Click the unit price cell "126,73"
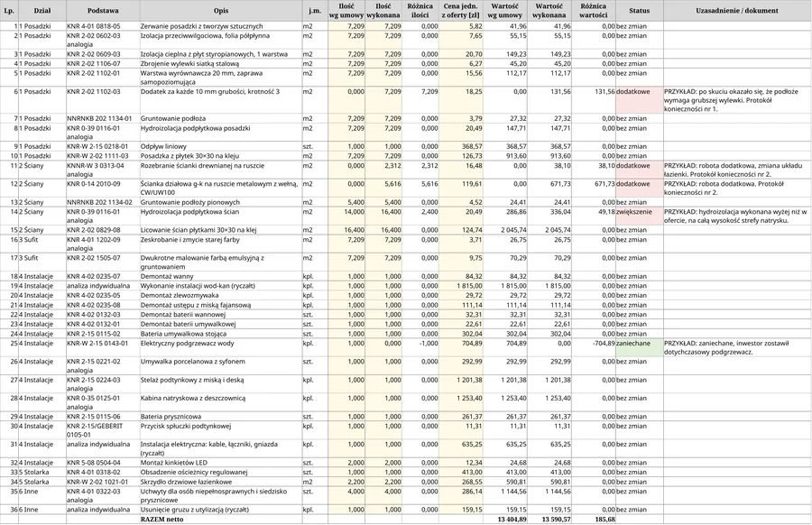 pyautogui.click(x=460, y=156)
